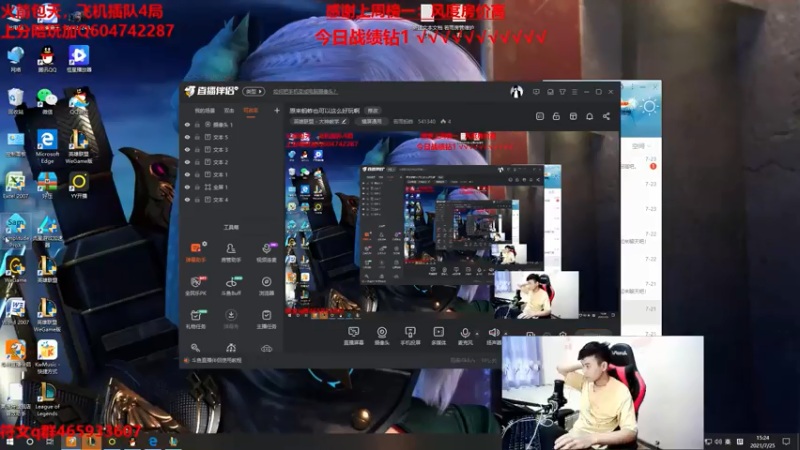This screenshot has width=800, height=450.
Task: Click the message bubble icon in the title bar
Action: 536,92
